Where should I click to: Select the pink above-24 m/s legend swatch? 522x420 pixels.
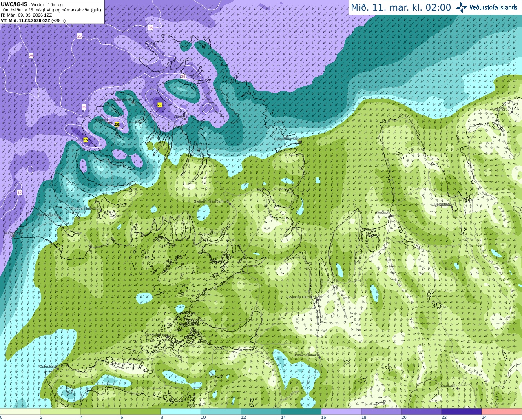click(502, 411)
